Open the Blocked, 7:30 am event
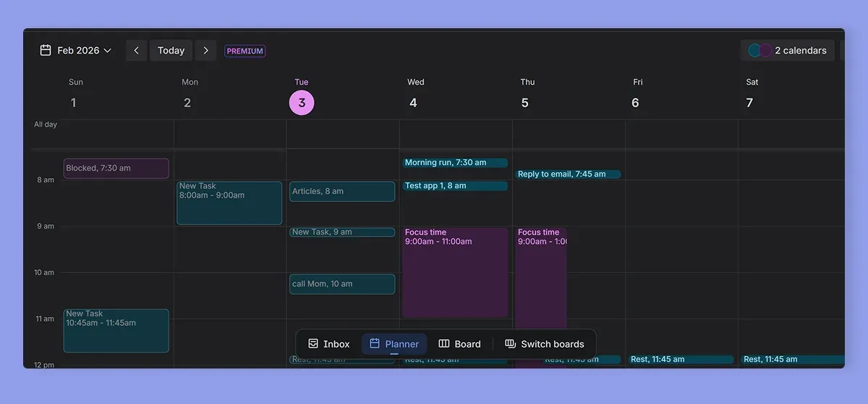The width and height of the screenshot is (868, 404). pos(116,168)
